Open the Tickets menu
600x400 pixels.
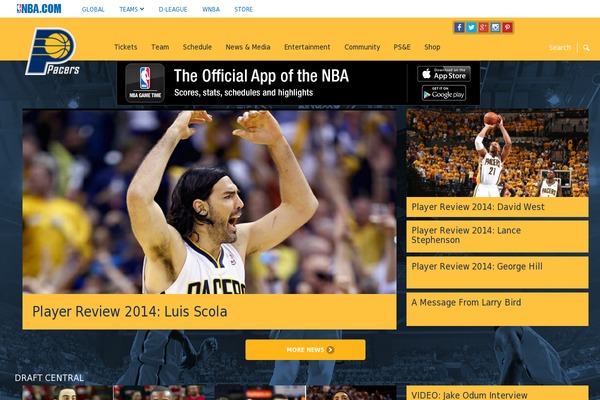[126, 47]
